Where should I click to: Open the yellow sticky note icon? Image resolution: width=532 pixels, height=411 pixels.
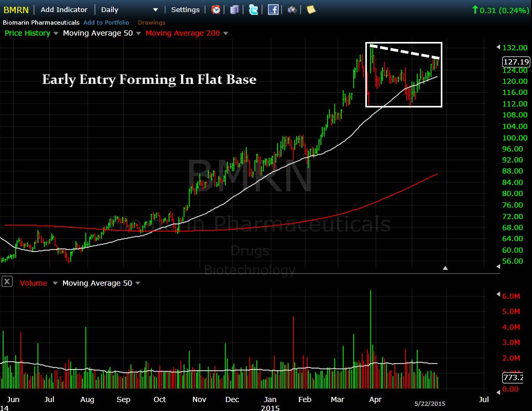tap(311, 9)
